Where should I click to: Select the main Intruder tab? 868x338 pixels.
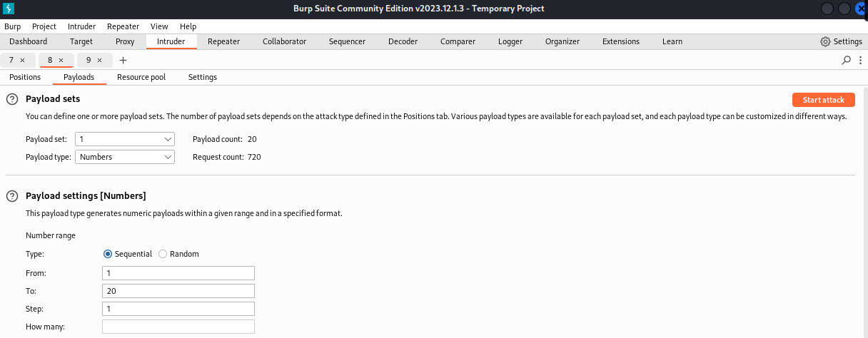coord(171,41)
